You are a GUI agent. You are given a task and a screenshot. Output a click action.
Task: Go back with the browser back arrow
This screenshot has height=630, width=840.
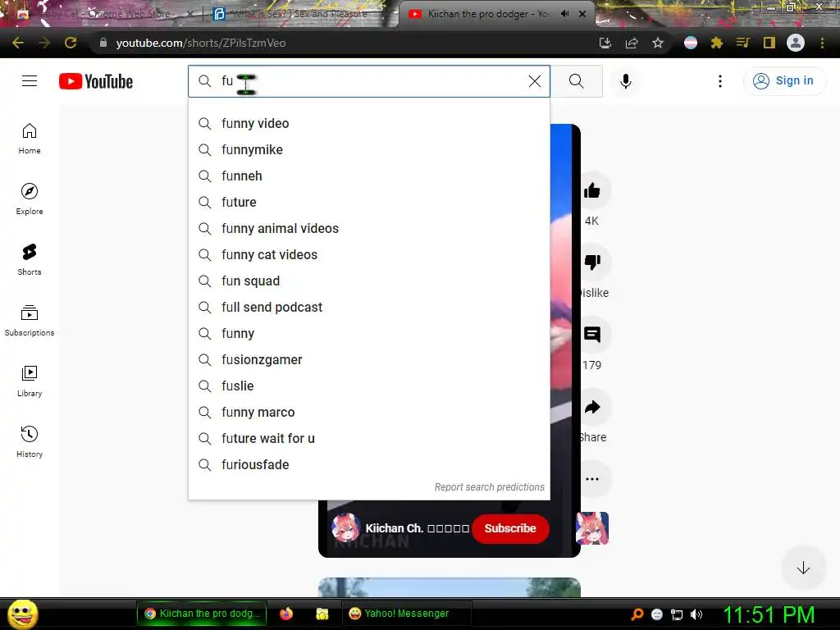18,43
